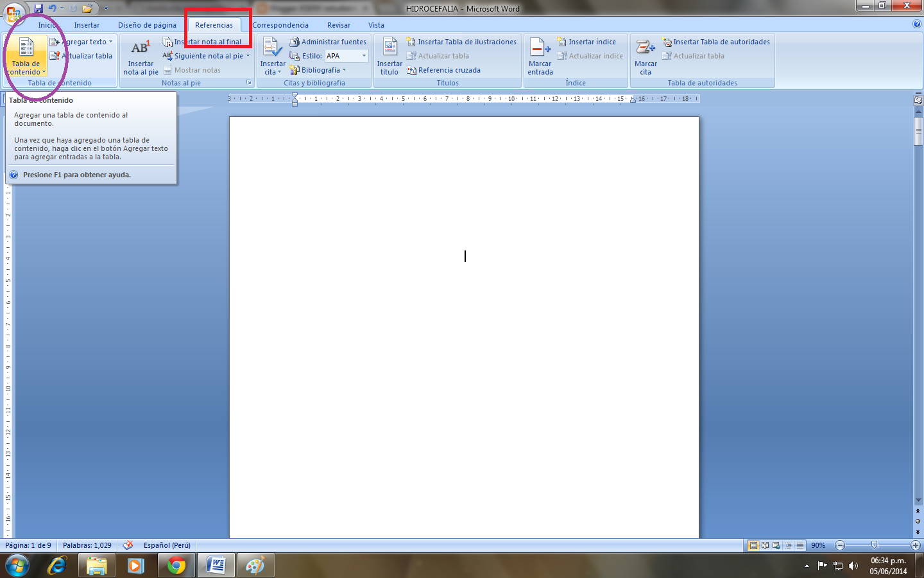Click Página: 1 de 9 in status bar
The height and width of the screenshot is (578, 924).
coord(28,545)
